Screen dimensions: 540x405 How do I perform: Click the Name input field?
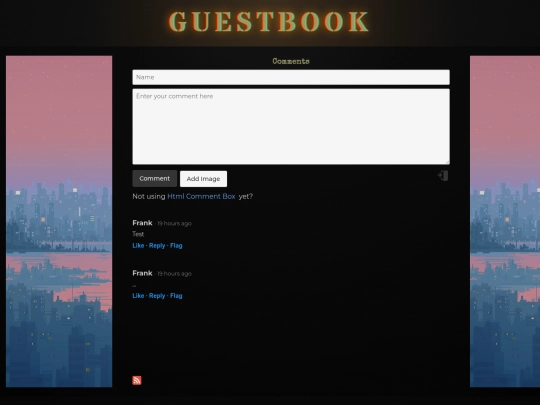point(291,77)
